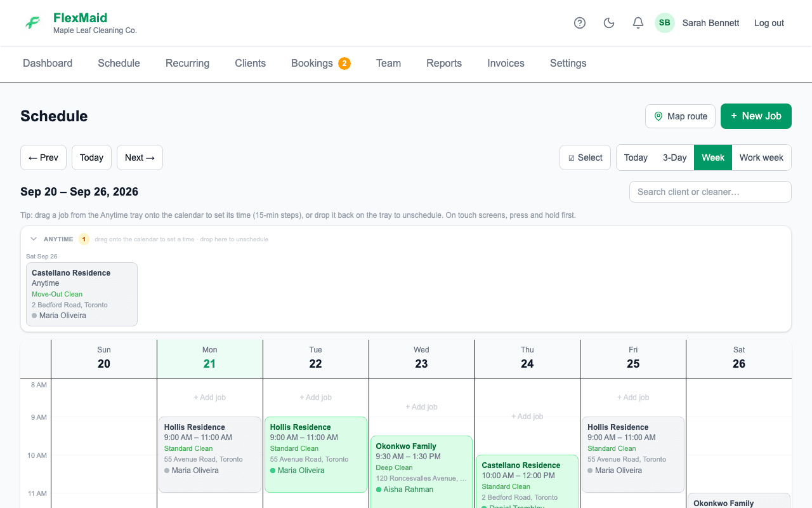Viewport: 812px width, 508px height.
Task: Open the Schedule tab
Action: click(x=119, y=63)
